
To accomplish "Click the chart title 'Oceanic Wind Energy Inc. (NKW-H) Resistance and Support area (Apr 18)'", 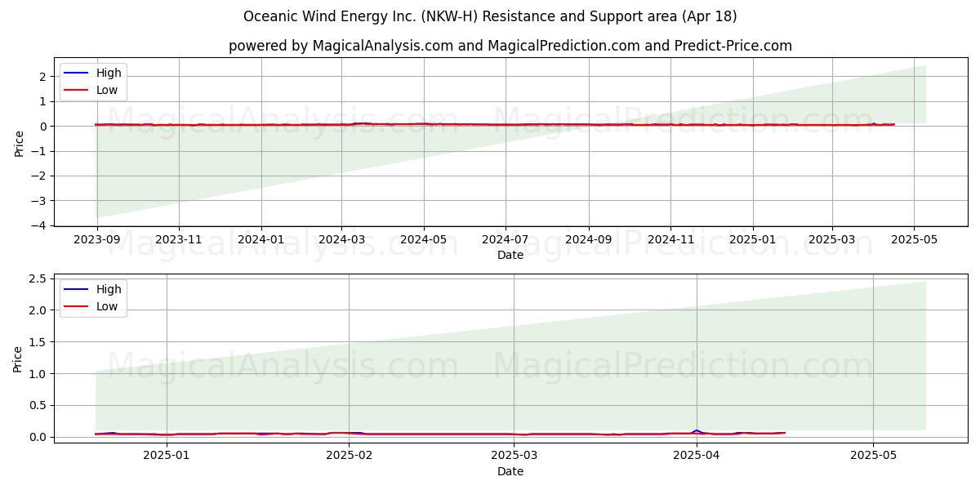I will [x=490, y=16].
